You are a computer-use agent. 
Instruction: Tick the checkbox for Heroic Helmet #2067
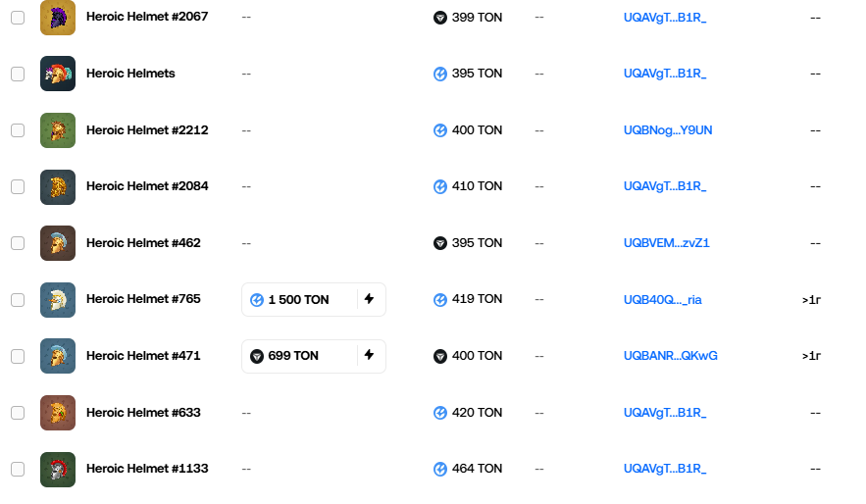pyautogui.click(x=18, y=18)
